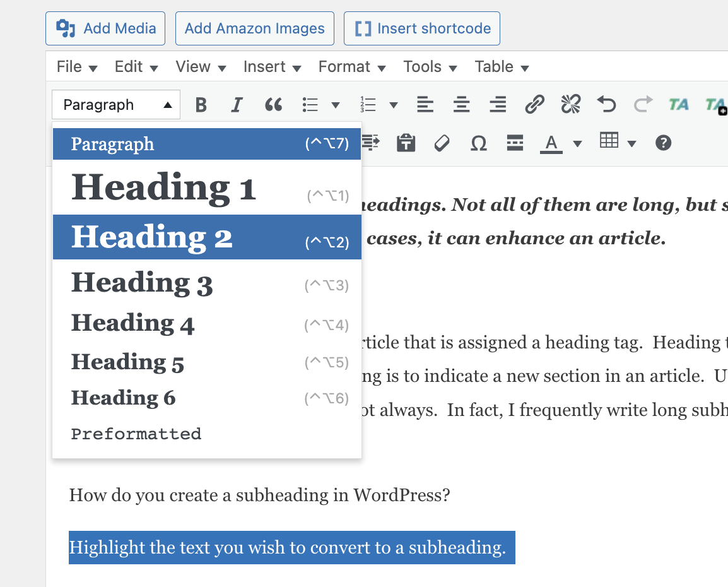Screen dimensions: 728x587
Task: Insert a Read More tag break
Action: (x=515, y=143)
